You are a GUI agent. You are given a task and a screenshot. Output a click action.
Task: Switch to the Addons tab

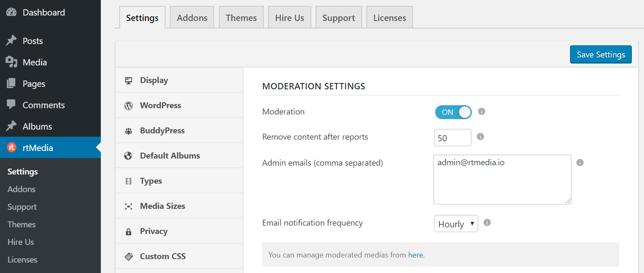[192, 17]
